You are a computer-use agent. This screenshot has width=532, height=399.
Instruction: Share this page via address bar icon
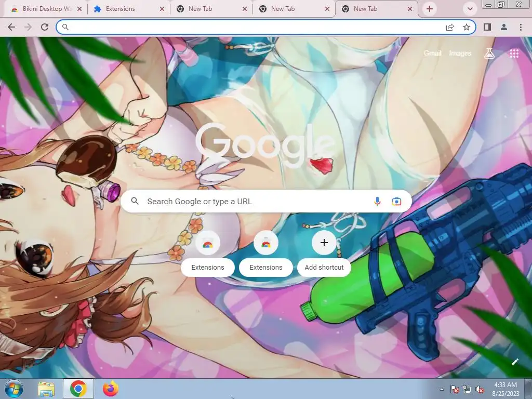coord(450,27)
